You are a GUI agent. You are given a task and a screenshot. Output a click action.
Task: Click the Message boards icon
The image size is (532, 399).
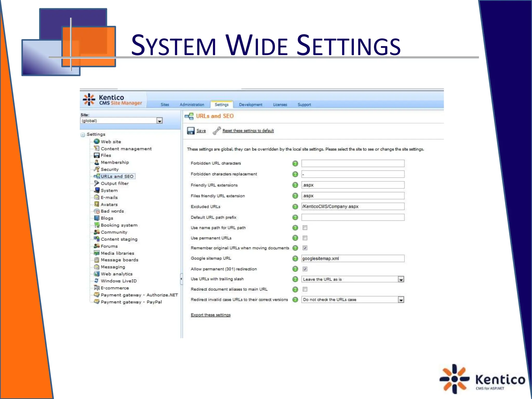pyautogui.click(x=97, y=260)
